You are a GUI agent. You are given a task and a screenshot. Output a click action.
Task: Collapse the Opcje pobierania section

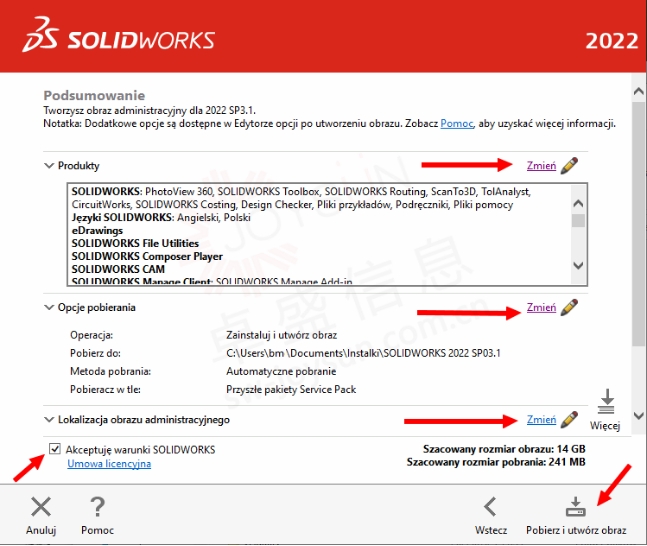coord(49,307)
